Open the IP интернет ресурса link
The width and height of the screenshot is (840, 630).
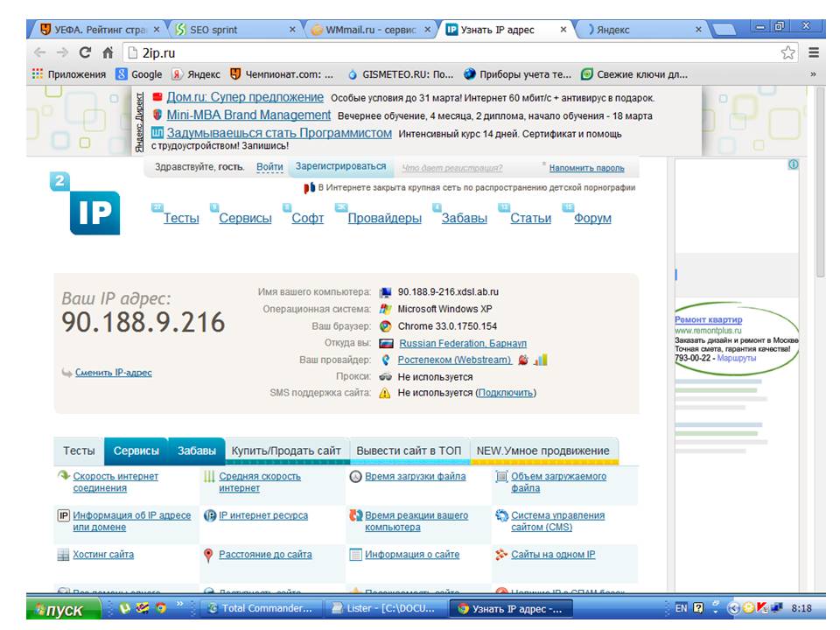263,515
